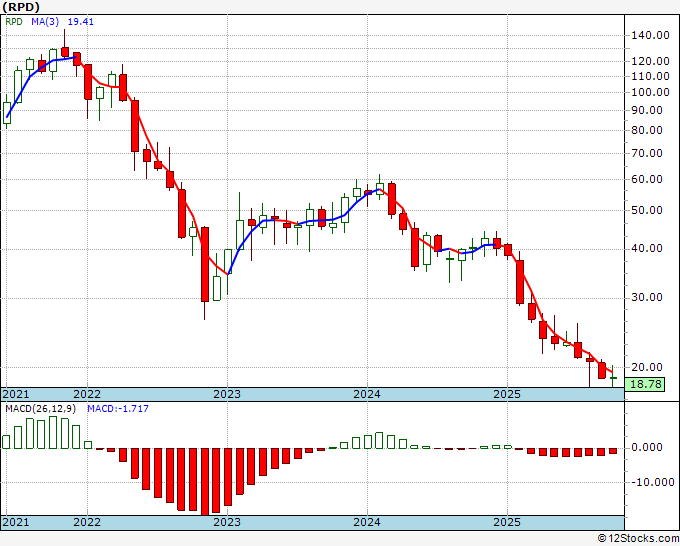Screen dimensions: 680x546
Task: Click the 100.00 price axis label
Action: click(x=650, y=92)
